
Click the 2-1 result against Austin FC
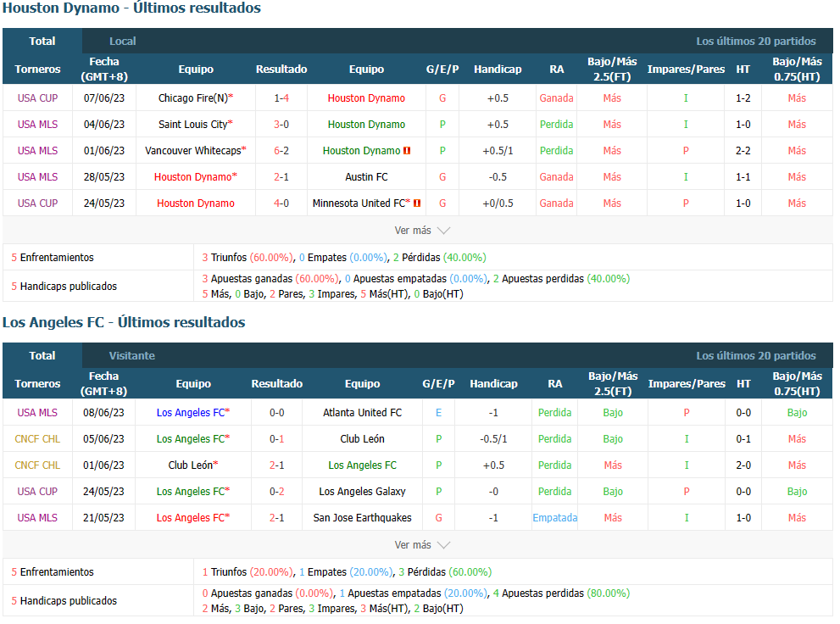(281, 176)
